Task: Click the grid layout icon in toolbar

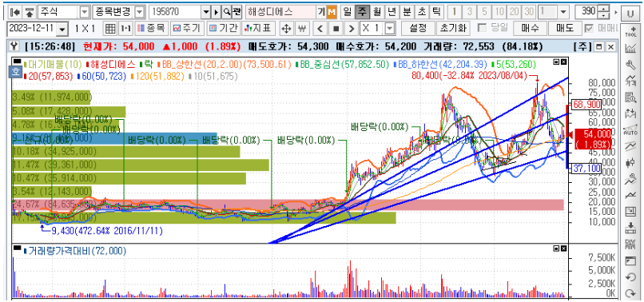Action: coord(110,29)
